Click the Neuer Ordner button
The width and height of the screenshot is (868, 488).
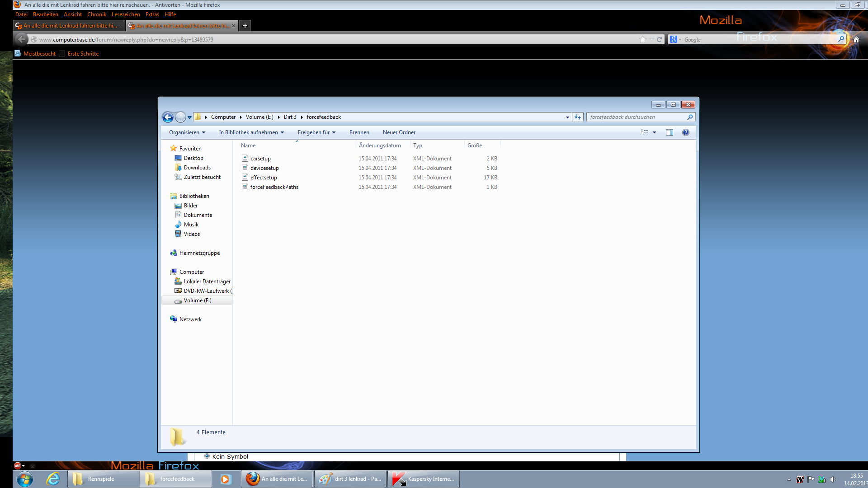point(399,132)
